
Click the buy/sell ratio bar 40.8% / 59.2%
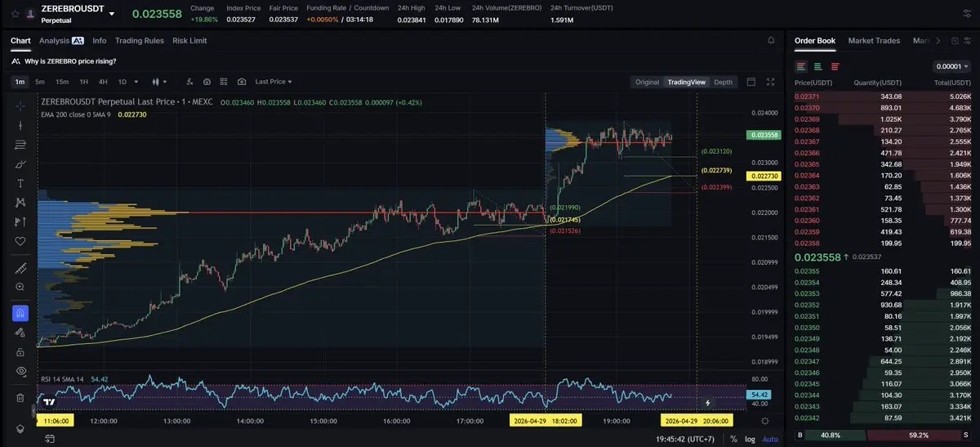coord(883,436)
